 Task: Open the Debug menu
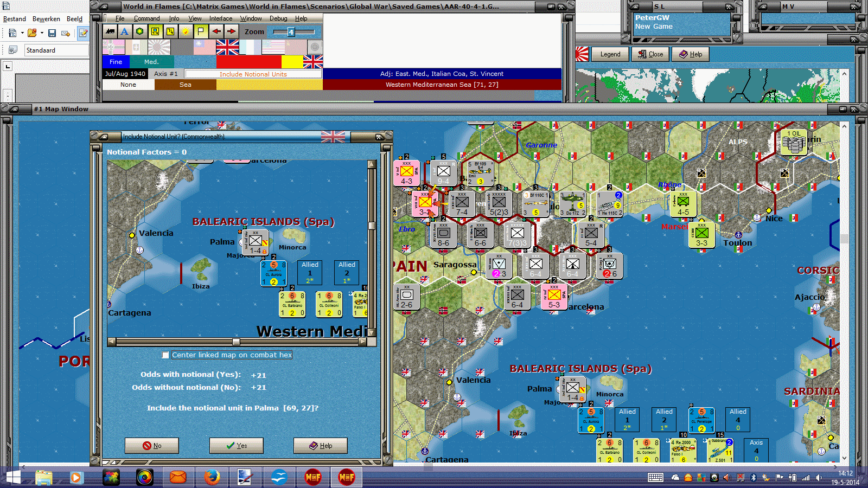pyautogui.click(x=278, y=18)
